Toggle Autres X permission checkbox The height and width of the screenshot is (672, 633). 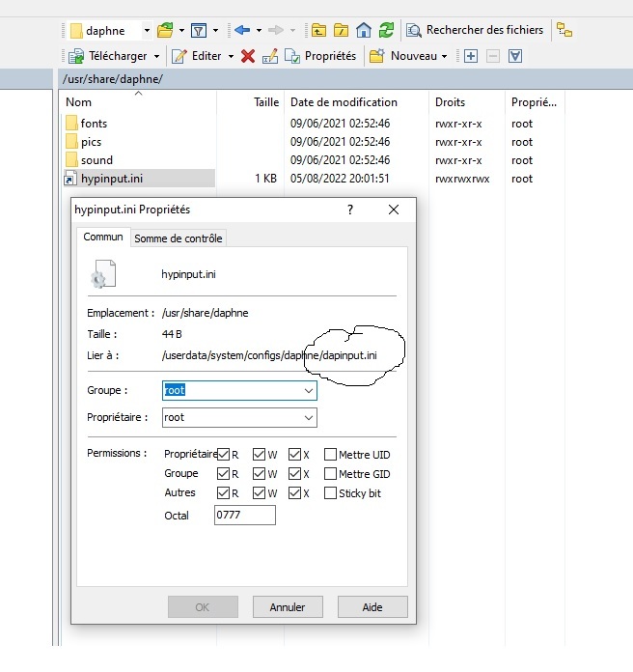294,492
